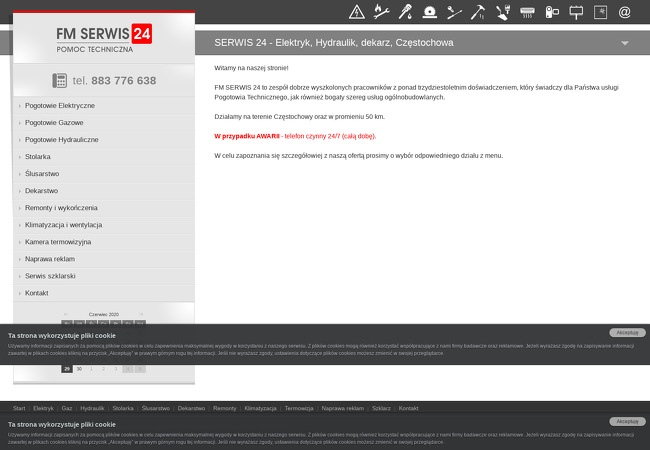650x450 pixels.
Task: Click the phone number 883 776 638
Action: coord(124,80)
